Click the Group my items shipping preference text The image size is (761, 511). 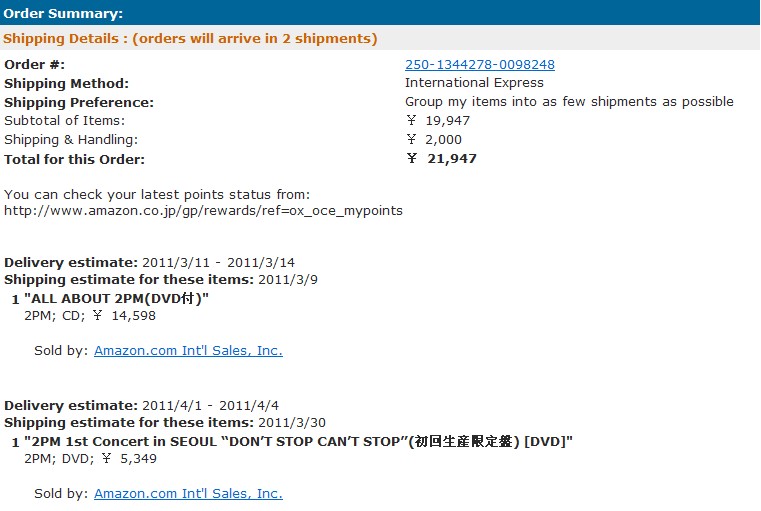coord(569,102)
